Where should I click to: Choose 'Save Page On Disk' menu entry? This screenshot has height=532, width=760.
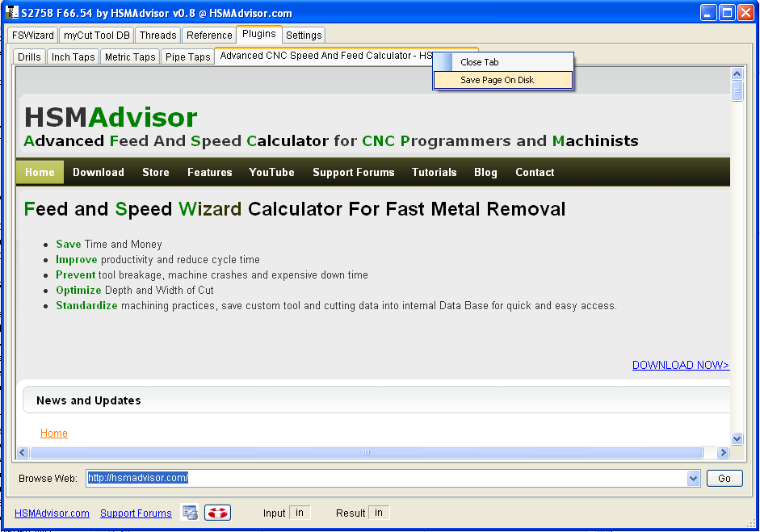click(503, 80)
